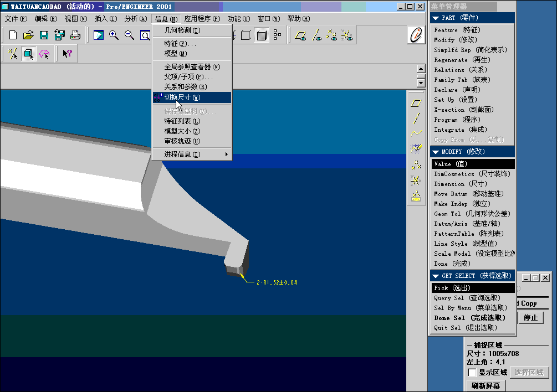Click the open folder icon
The width and height of the screenshot is (557, 392).
click(x=28, y=35)
